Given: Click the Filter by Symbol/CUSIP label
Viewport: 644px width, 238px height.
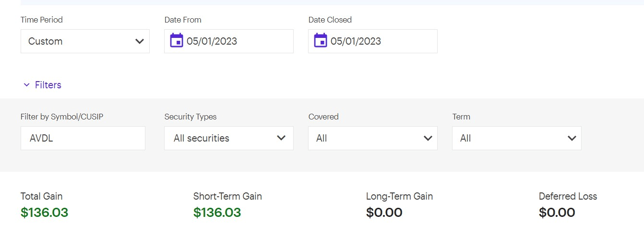Looking at the screenshot, I should tap(62, 117).
